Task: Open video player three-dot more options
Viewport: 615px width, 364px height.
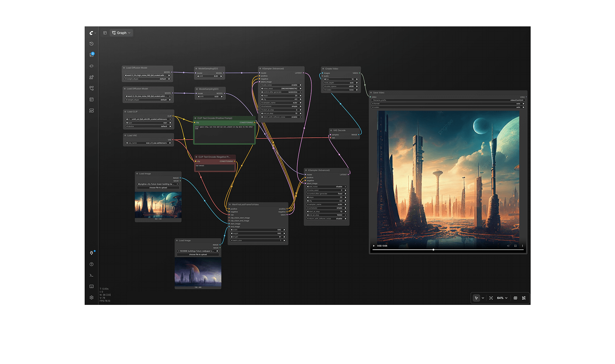Action: (523, 246)
